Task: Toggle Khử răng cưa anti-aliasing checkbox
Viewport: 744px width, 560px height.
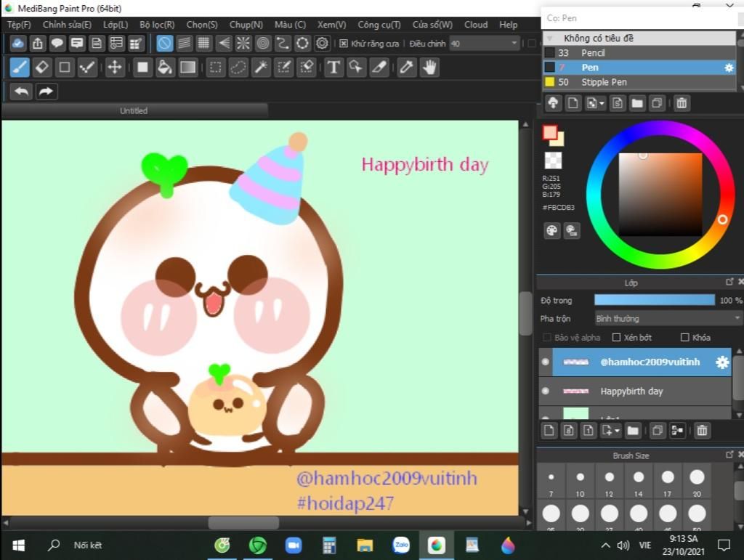Action: click(x=344, y=44)
